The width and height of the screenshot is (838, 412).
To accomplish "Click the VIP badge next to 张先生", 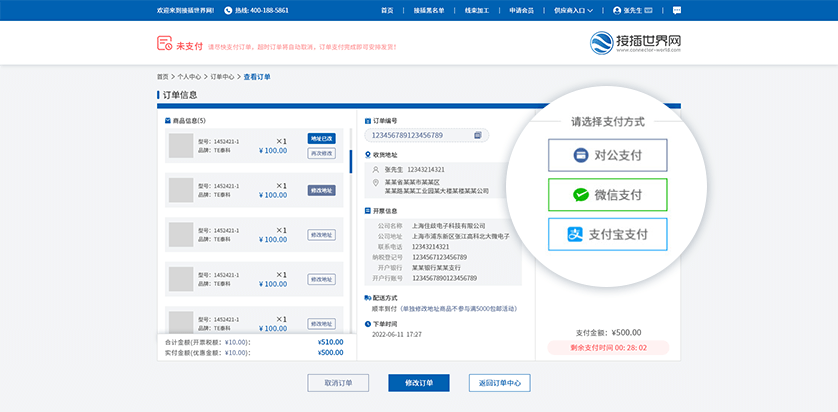I will [x=649, y=10].
